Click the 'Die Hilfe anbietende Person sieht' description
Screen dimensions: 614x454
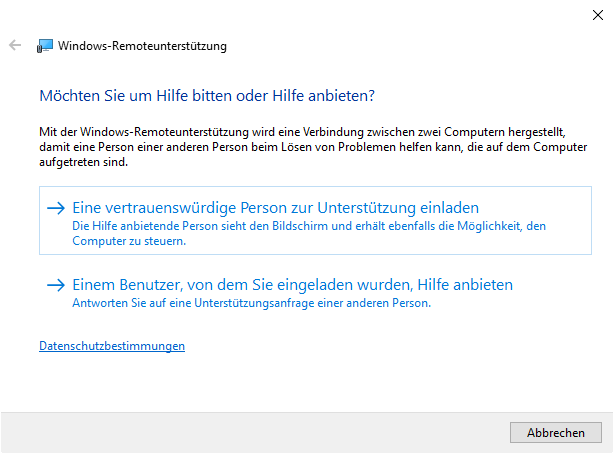pyautogui.click(x=310, y=227)
